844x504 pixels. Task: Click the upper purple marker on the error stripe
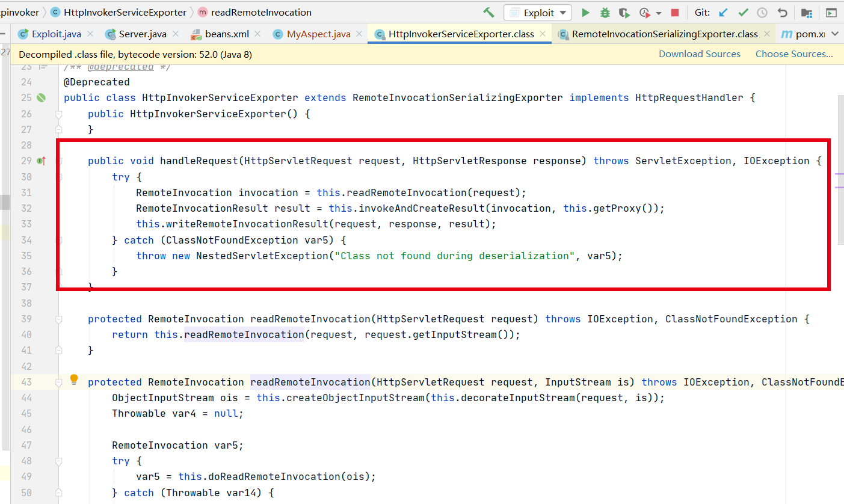(839, 174)
